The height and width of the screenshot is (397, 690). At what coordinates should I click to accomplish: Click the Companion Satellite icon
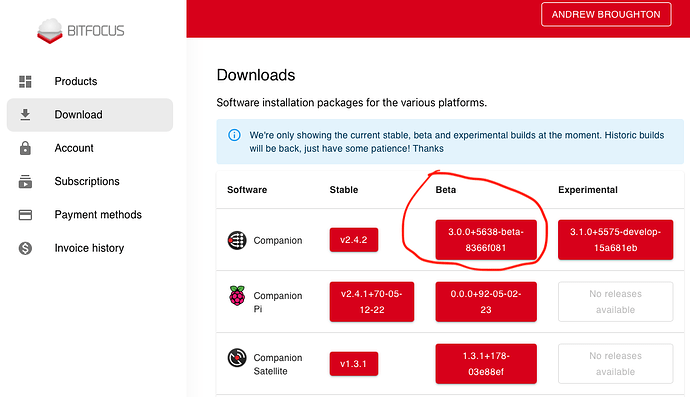coord(237,357)
